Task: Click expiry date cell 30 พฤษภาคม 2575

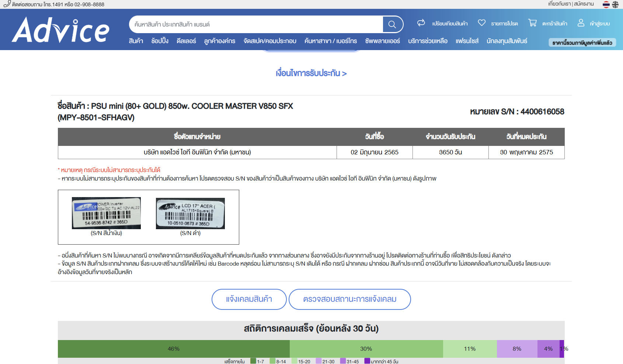Action: 526,152
